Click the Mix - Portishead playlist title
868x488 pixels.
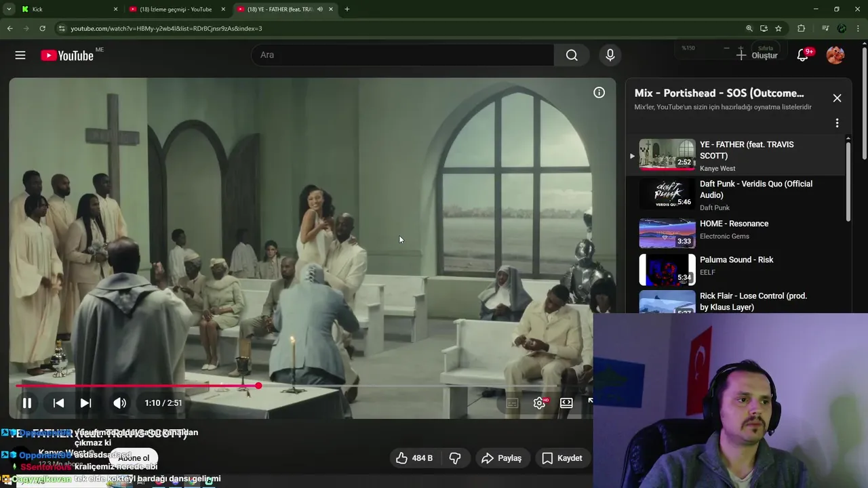[719, 94]
